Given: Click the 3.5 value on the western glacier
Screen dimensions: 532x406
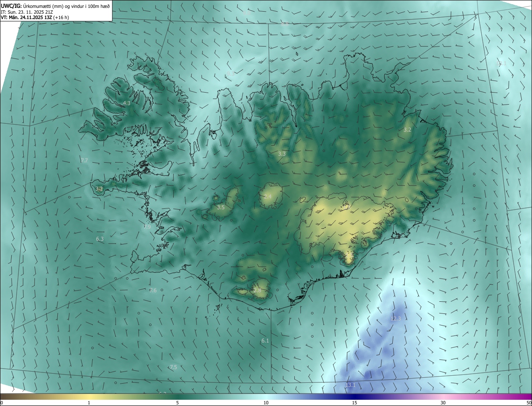Looking at the screenshot, I should tap(221, 207).
